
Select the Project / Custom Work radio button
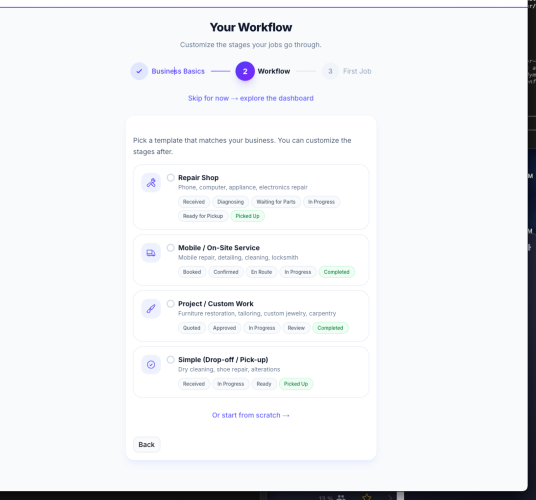[171, 304]
